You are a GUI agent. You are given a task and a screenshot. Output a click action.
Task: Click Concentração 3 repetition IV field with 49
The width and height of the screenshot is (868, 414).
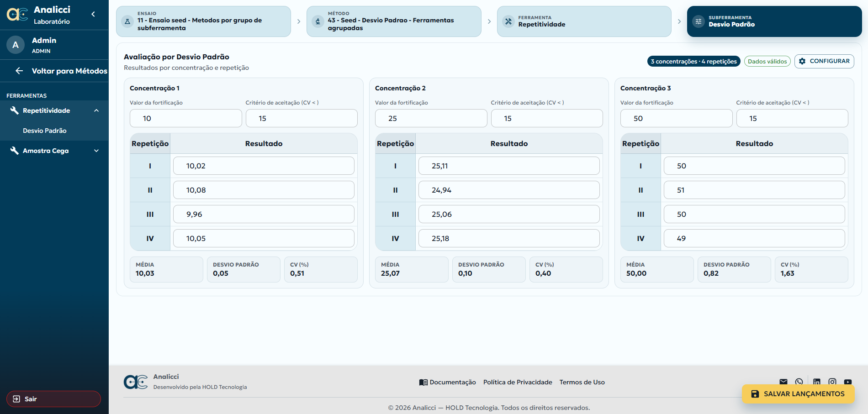coord(754,238)
